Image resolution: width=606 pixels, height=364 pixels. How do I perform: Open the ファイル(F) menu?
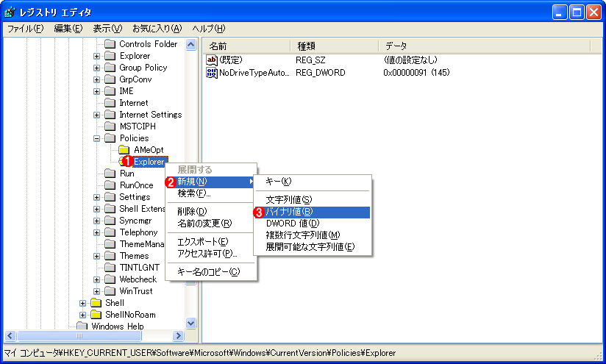[25, 29]
